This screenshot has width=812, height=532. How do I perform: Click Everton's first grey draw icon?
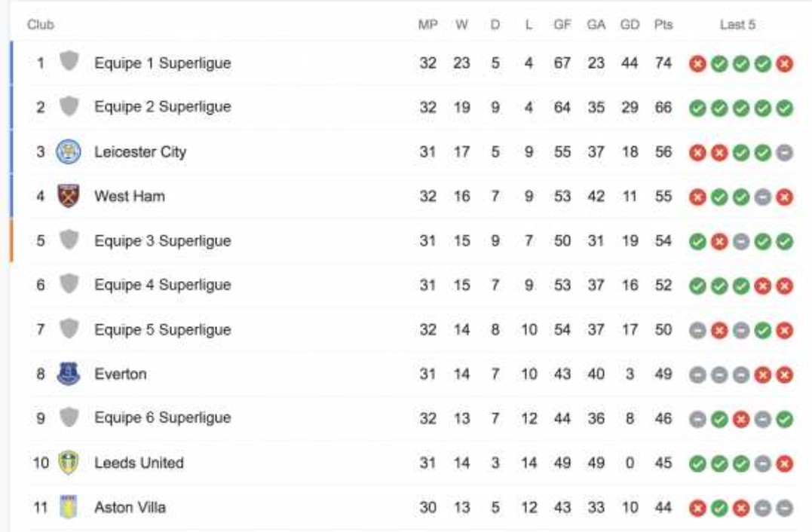(x=697, y=375)
